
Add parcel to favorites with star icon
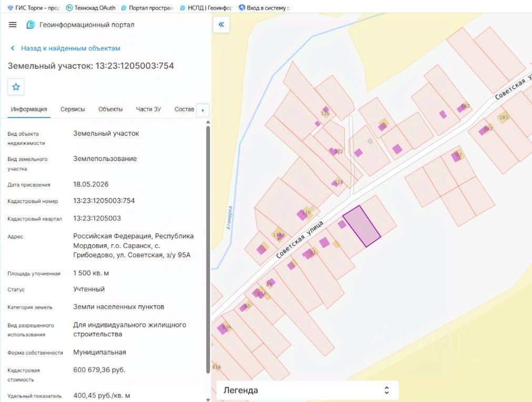pyautogui.click(x=16, y=87)
